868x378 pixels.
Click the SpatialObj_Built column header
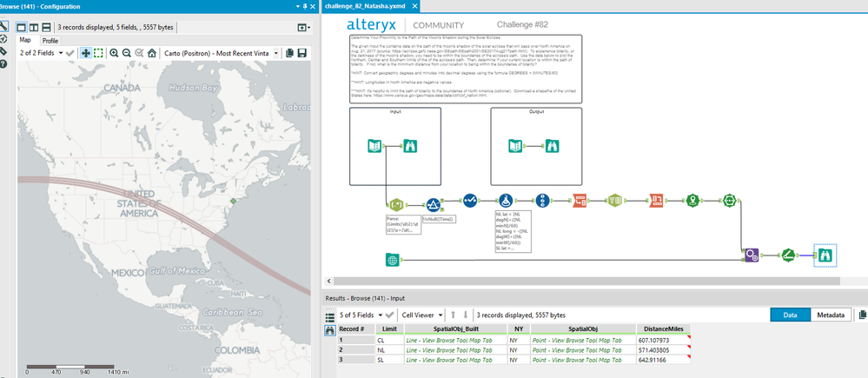tap(456, 328)
